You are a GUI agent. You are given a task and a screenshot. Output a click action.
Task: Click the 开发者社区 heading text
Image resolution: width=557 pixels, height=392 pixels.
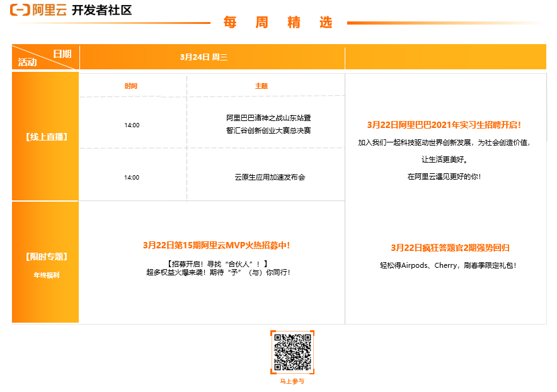[101, 10]
